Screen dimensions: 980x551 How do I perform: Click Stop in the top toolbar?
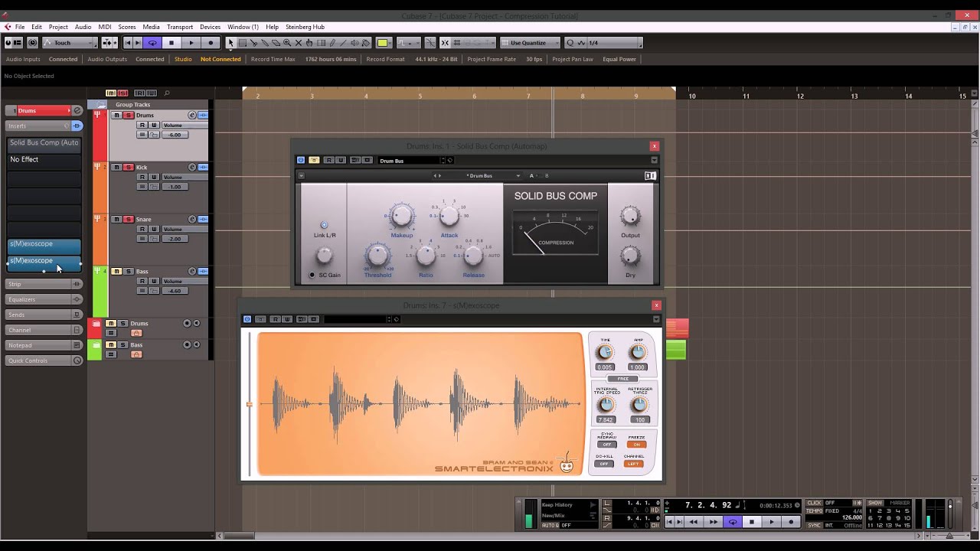[171, 43]
